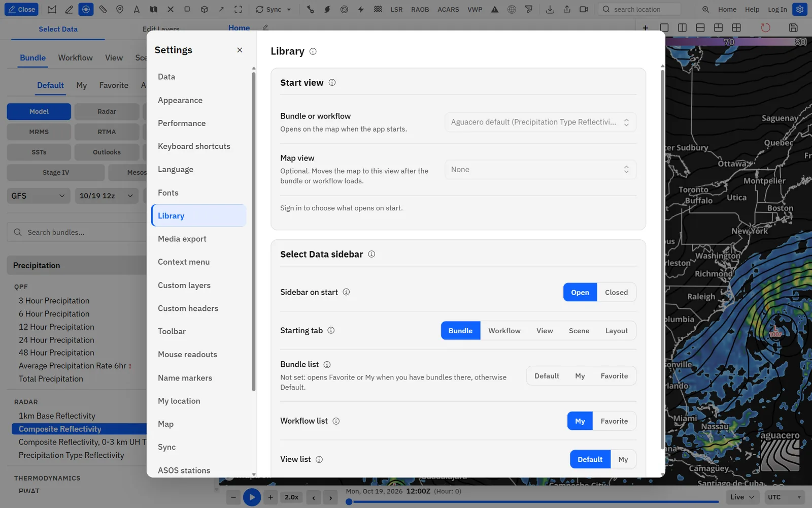Open the Sync dropdown arrow in toolbar
812x508 pixels.
pyautogui.click(x=289, y=10)
